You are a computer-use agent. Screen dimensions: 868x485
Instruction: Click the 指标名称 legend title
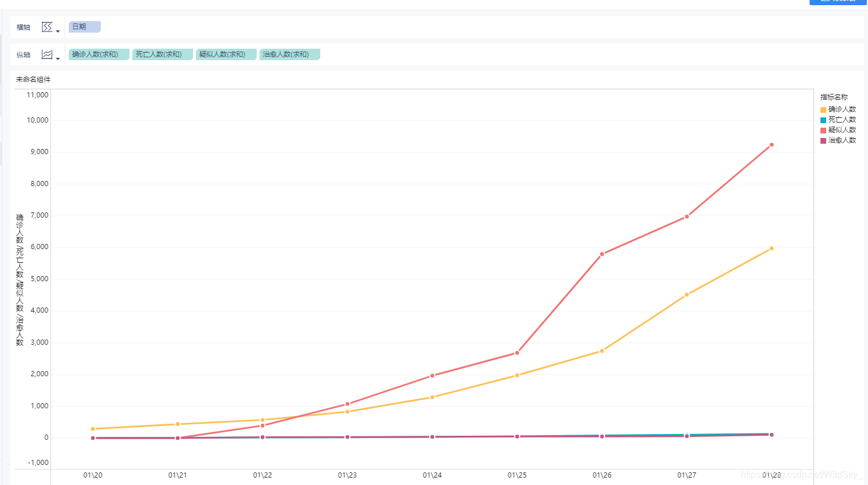834,97
